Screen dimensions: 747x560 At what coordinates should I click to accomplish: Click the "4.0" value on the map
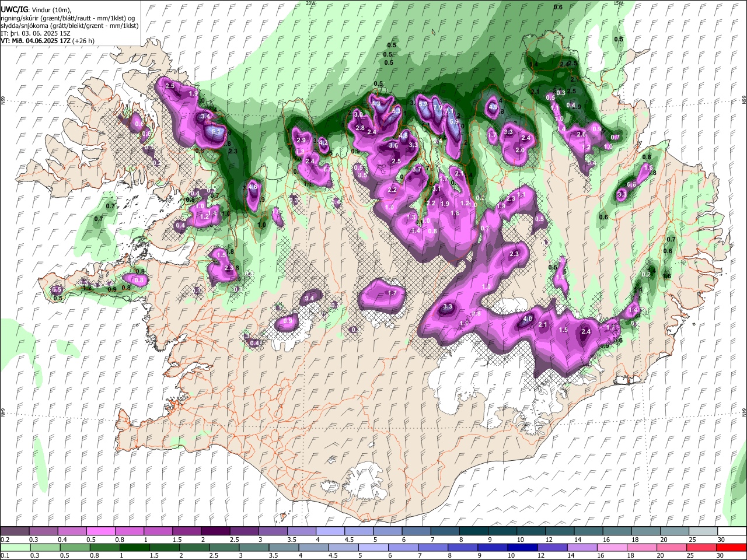tap(528, 319)
